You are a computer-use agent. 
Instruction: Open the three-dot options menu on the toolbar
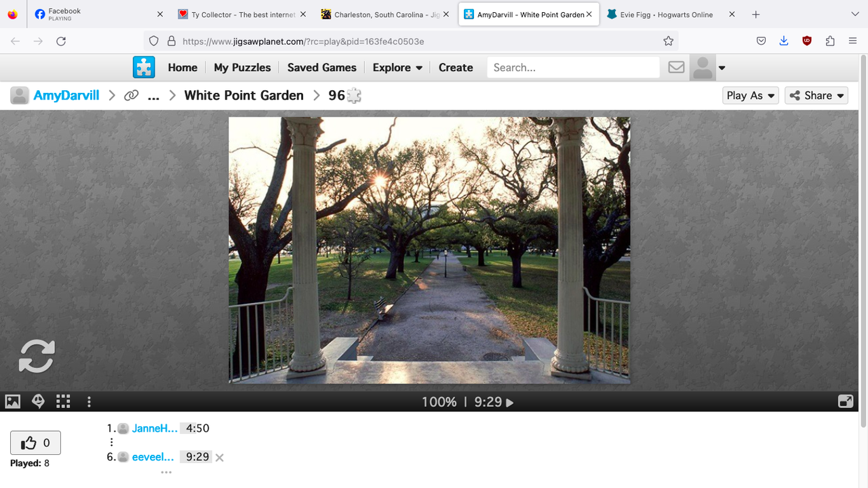pyautogui.click(x=89, y=401)
